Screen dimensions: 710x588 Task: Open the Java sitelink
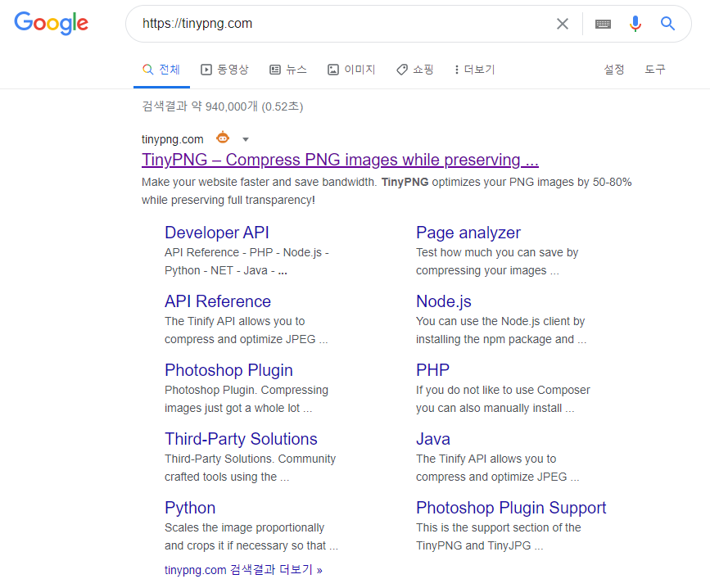pos(433,439)
